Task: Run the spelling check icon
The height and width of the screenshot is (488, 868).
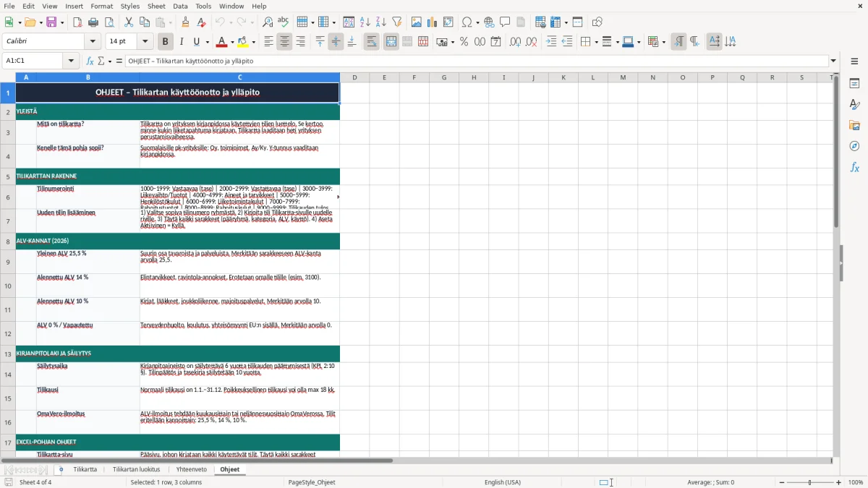Action: tap(283, 22)
